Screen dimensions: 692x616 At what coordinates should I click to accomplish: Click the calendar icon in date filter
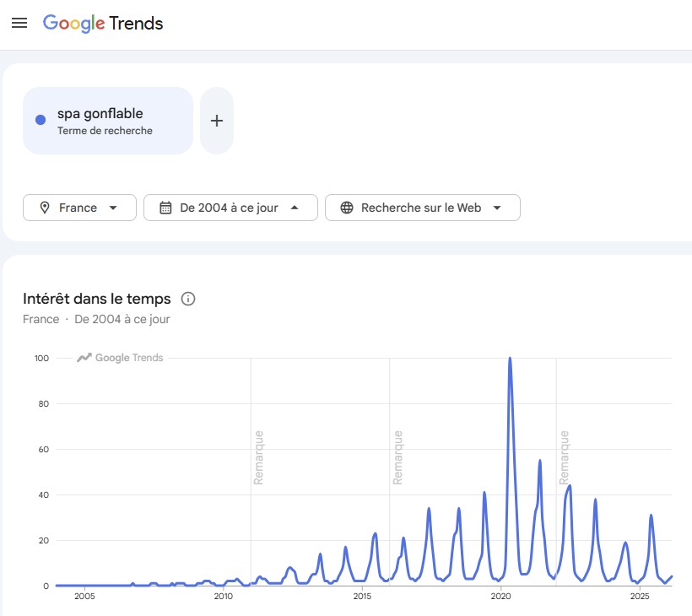(165, 208)
